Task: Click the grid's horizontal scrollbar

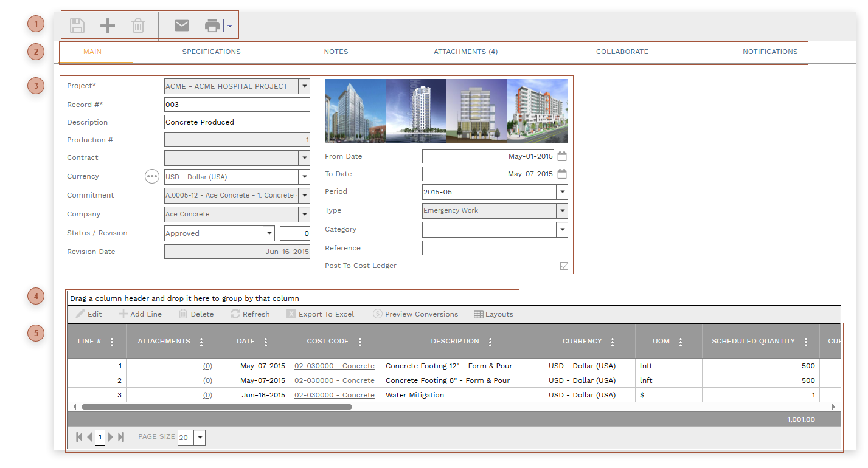Action: click(x=217, y=407)
